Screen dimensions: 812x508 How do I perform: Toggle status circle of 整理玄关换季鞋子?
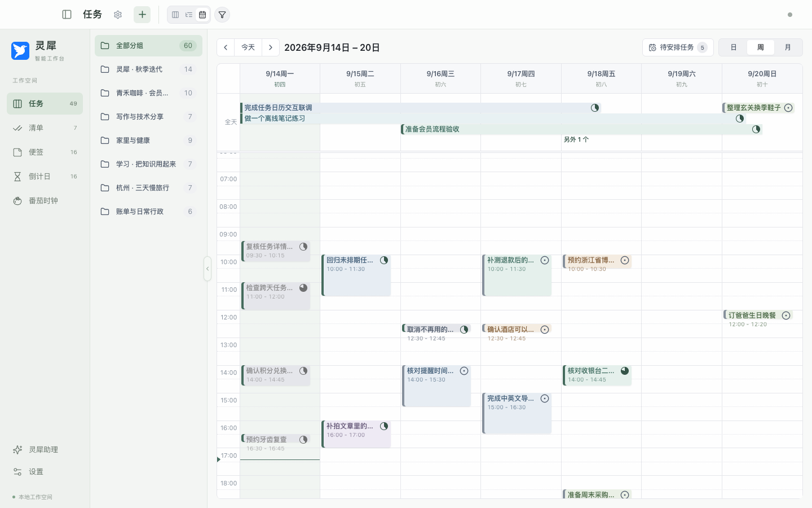click(x=788, y=108)
